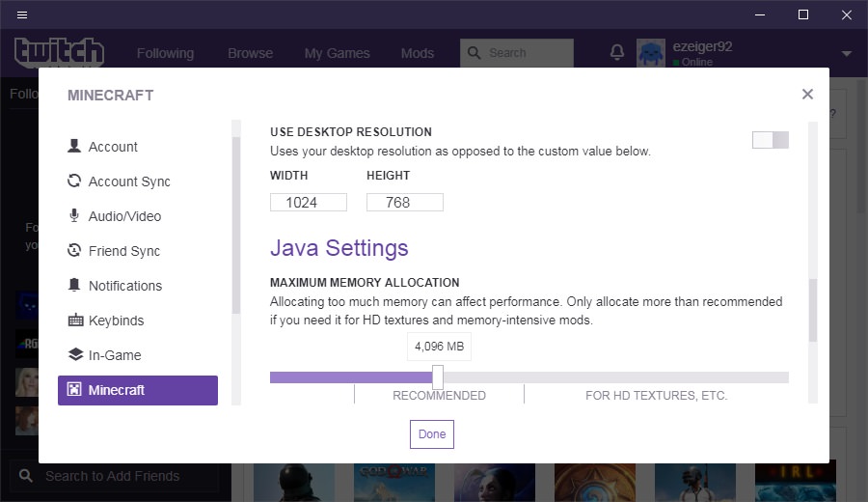Image resolution: width=868 pixels, height=502 pixels.
Task: Click the ezeiger92 user avatar
Action: 651,53
